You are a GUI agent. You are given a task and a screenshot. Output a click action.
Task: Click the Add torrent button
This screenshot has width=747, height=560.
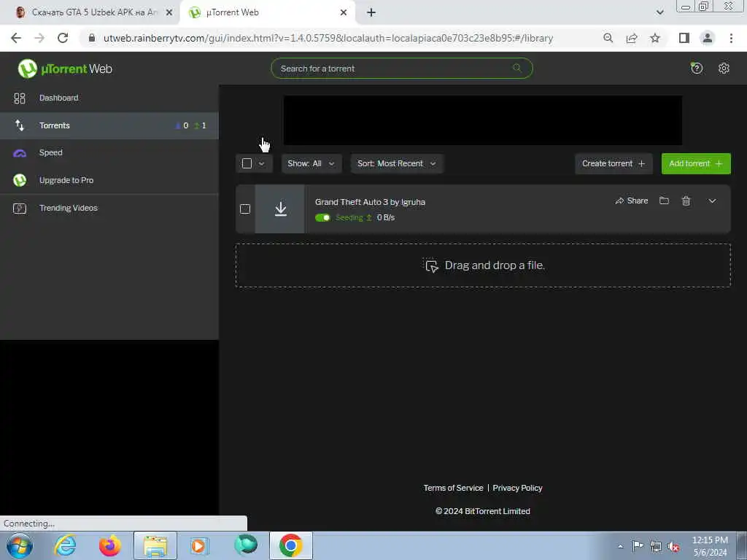pos(695,163)
